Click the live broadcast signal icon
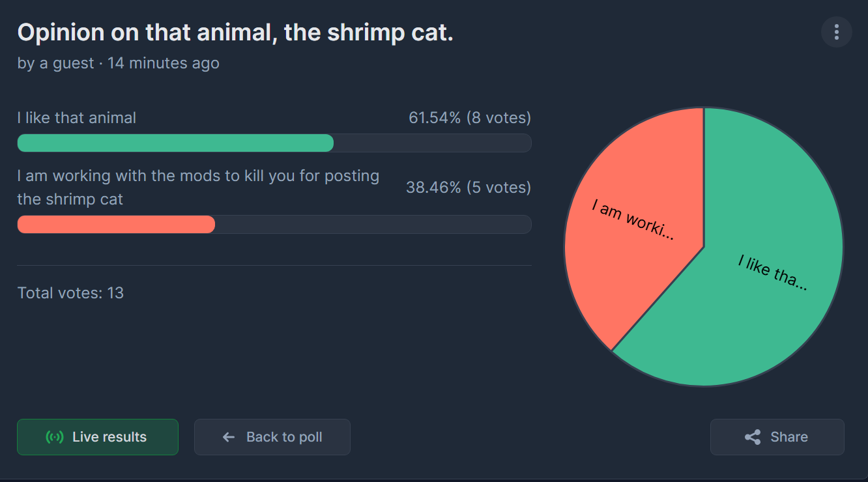Screen dimensions: 868x482 point(55,437)
